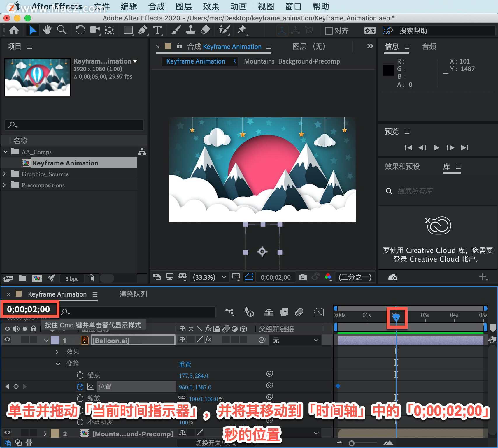This screenshot has height=448, width=498.
Task: Hide the Balloon.ai layer eye icon
Action: (7, 340)
